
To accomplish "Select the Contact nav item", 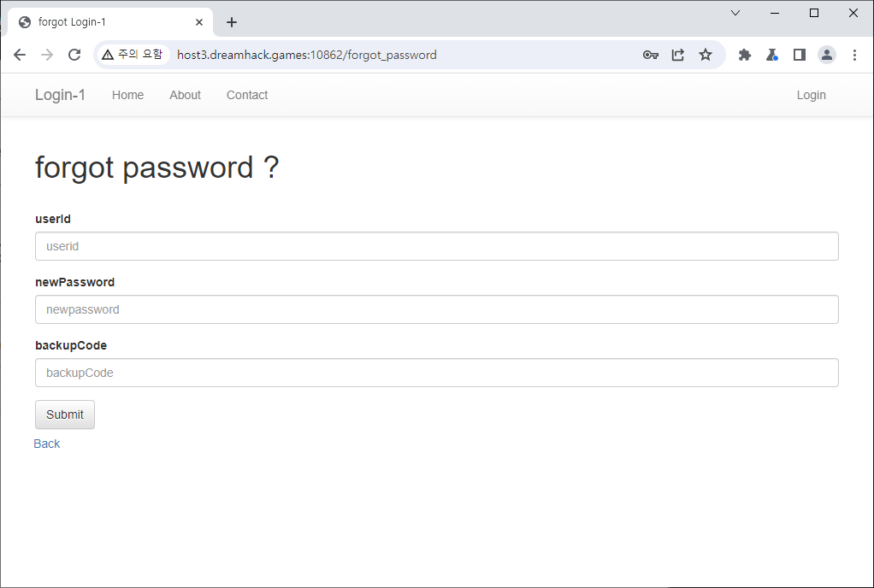I will [247, 95].
